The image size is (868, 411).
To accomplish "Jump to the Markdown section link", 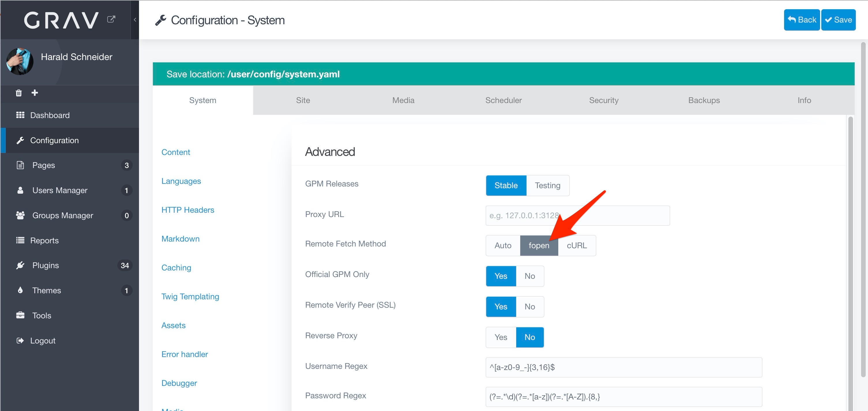I will click(180, 239).
